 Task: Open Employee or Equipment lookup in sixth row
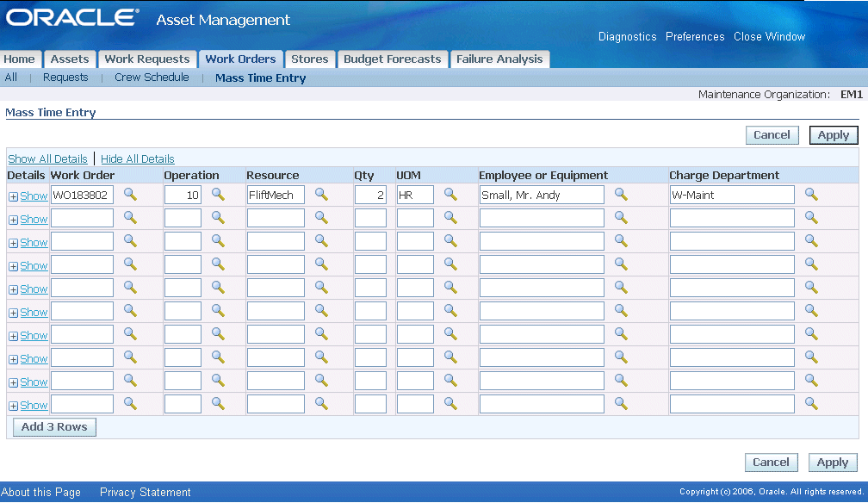(x=621, y=311)
